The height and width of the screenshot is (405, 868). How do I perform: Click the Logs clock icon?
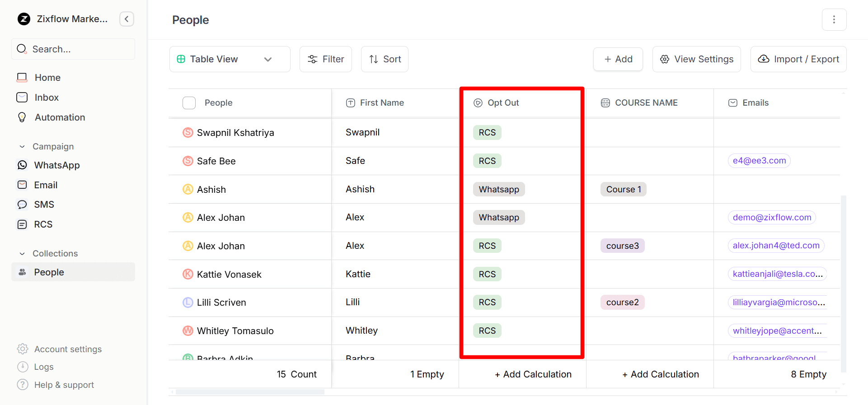pos(23,367)
